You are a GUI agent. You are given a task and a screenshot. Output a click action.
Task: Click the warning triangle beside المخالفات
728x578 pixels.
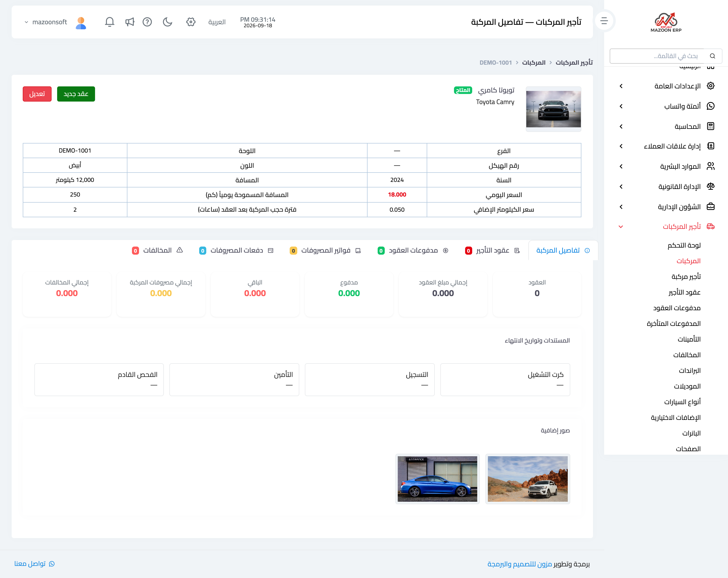pos(180,250)
